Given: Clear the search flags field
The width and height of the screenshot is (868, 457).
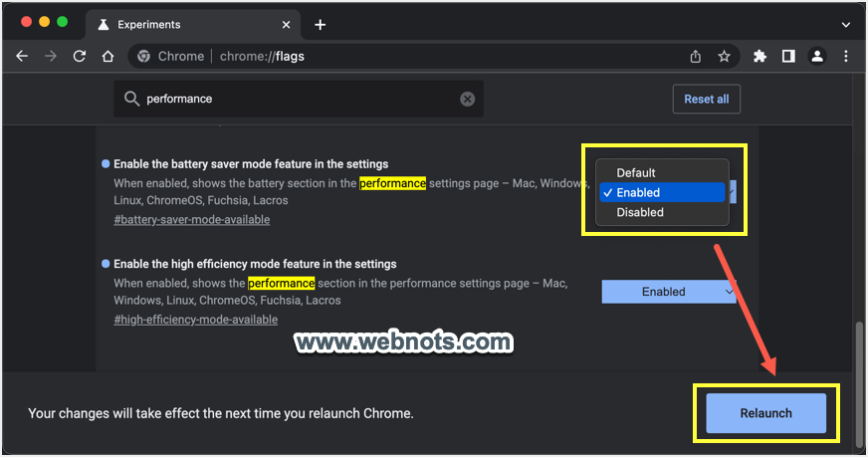Looking at the screenshot, I should [467, 99].
